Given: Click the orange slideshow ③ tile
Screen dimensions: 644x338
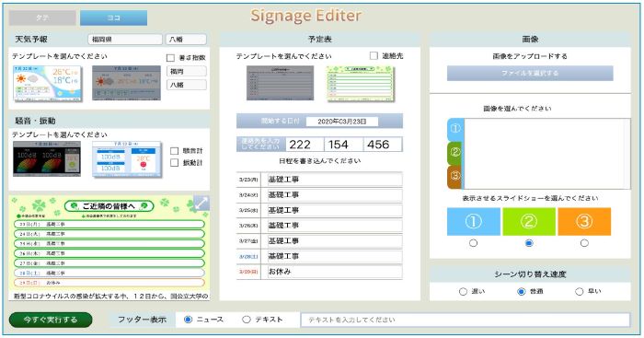Looking at the screenshot, I should click(584, 222).
